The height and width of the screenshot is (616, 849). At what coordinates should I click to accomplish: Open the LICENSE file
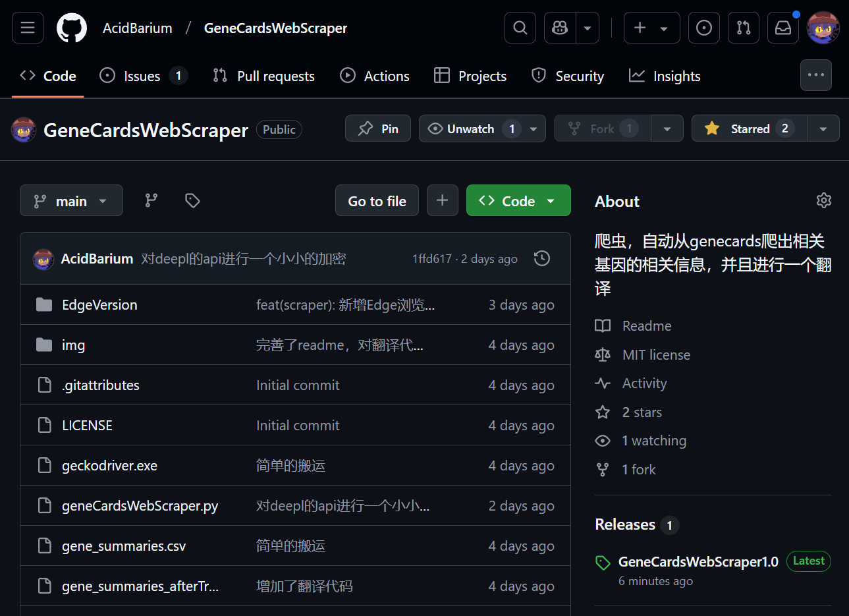87,425
